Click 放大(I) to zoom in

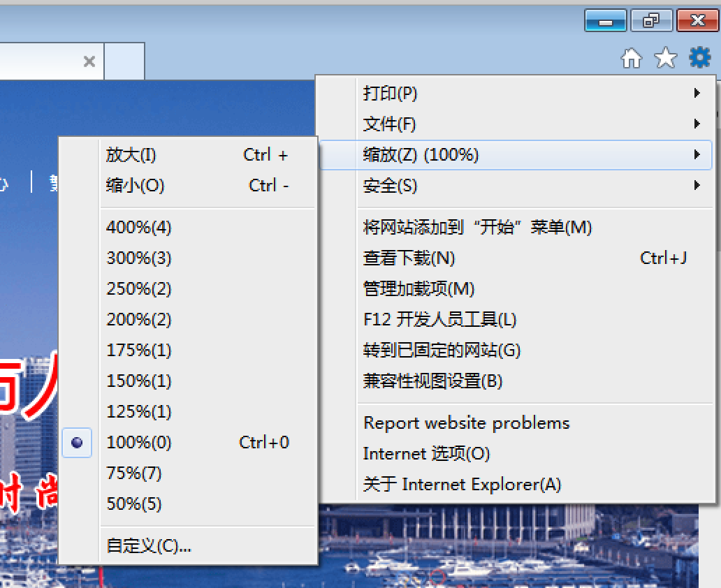point(131,155)
